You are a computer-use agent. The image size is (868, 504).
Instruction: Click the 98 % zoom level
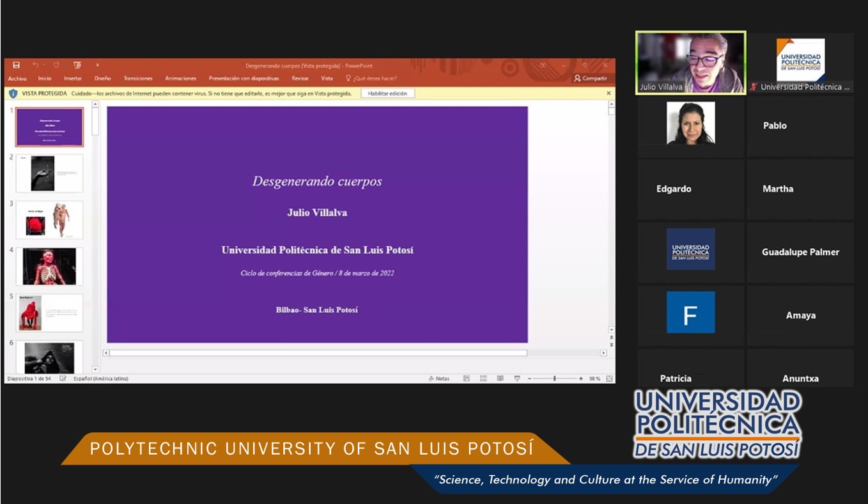tap(594, 379)
